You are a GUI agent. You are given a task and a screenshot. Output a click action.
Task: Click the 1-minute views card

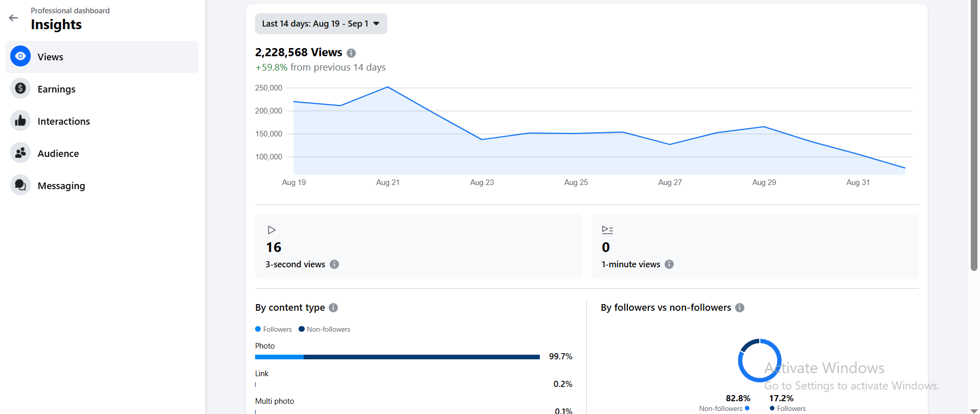tap(755, 246)
